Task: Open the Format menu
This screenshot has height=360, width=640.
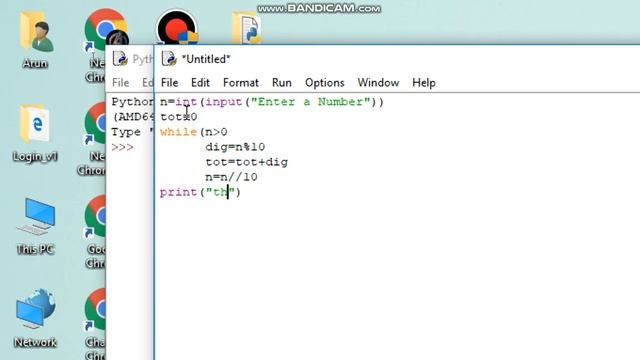Action: point(241,83)
